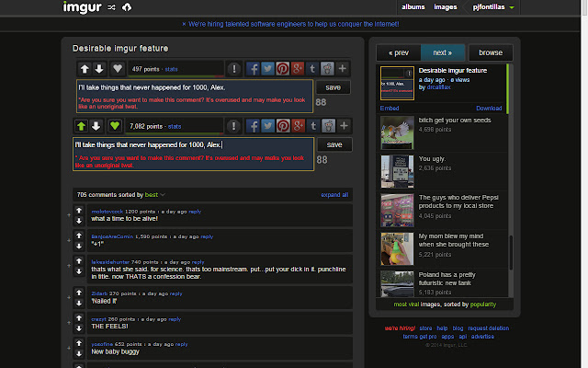Open the random shuffle icon in header
The width and height of the screenshot is (588, 368).
click(111, 7)
